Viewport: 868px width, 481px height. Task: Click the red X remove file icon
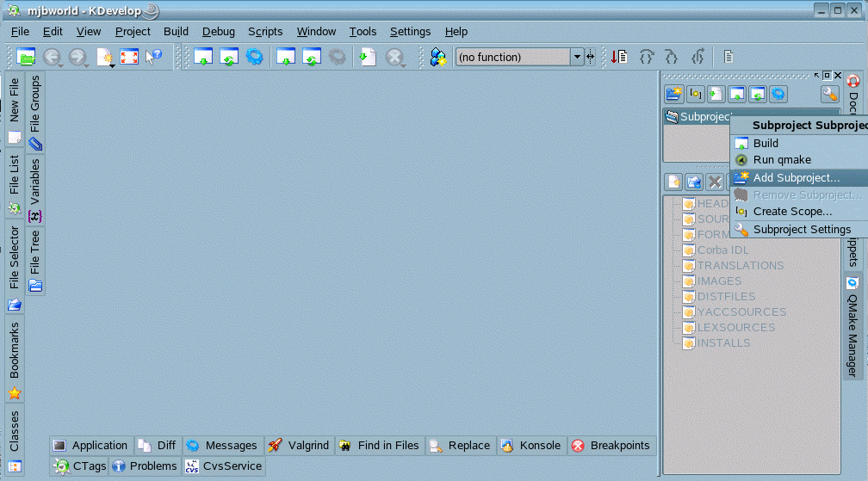pos(715,182)
